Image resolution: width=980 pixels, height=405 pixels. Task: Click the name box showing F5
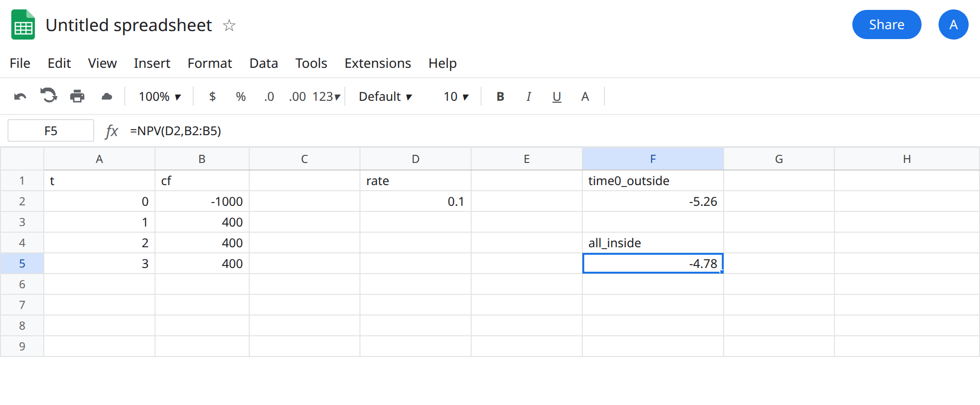(51, 130)
